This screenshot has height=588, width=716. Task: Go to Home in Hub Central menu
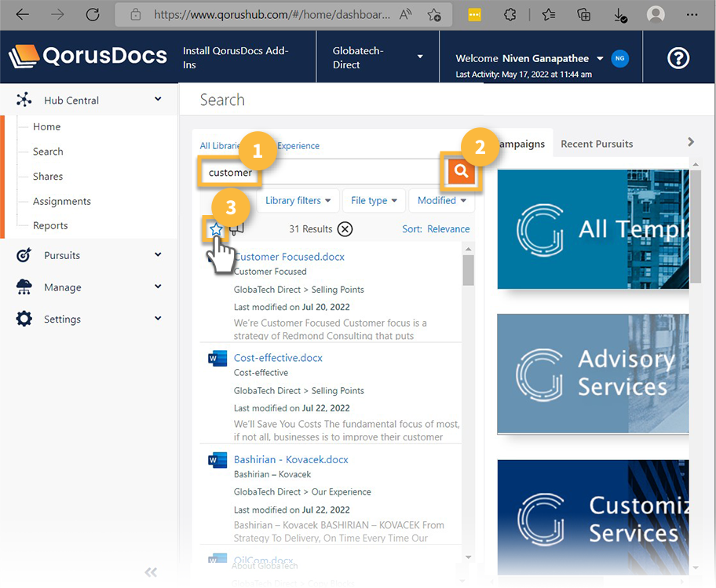click(46, 126)
